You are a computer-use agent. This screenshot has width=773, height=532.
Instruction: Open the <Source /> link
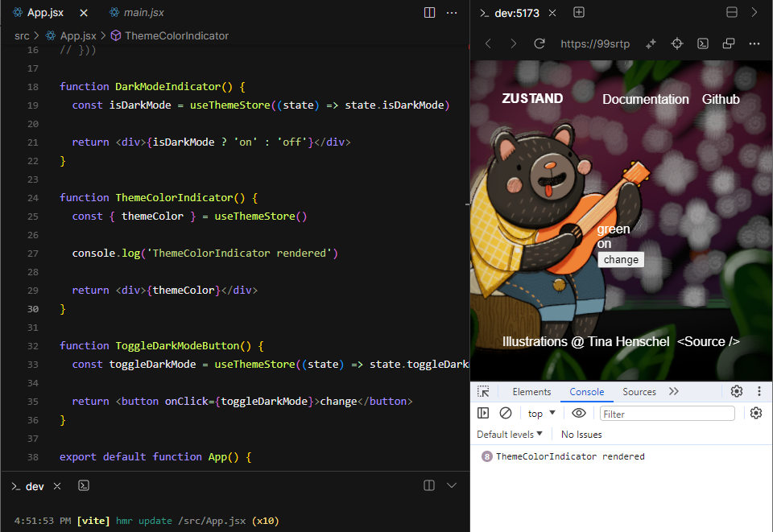click(x=708, y=342)
